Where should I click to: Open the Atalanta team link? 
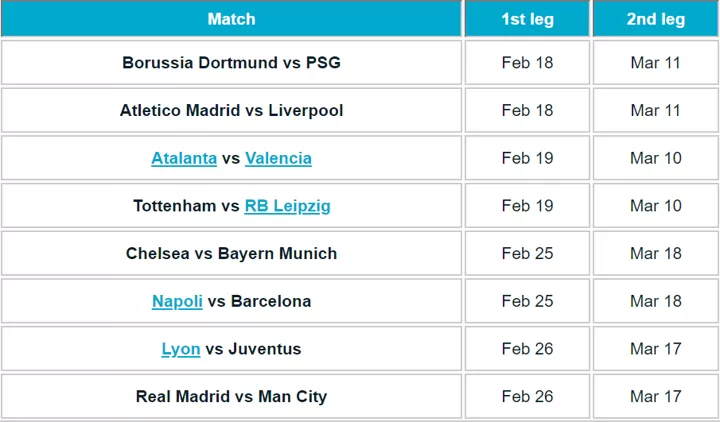coord(184,158)
